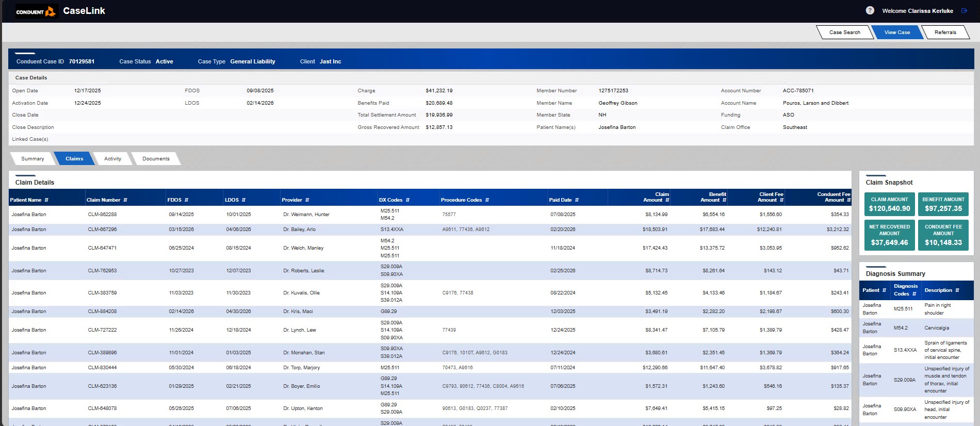Image resolution: width=980 pixels, height=426 pixels.
Task: Sort Diagnosis Summary by Patient icon
Action: 884,290
